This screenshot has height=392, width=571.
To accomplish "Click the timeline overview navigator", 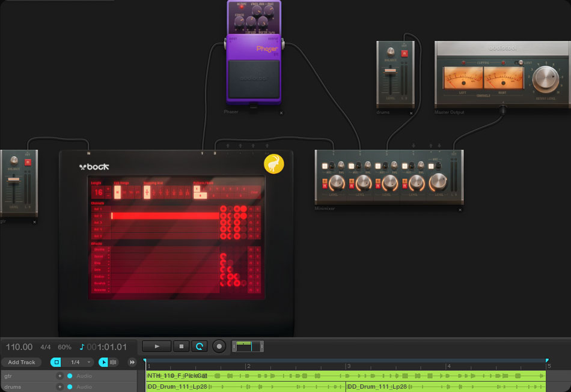I will [x=248, y=346].
